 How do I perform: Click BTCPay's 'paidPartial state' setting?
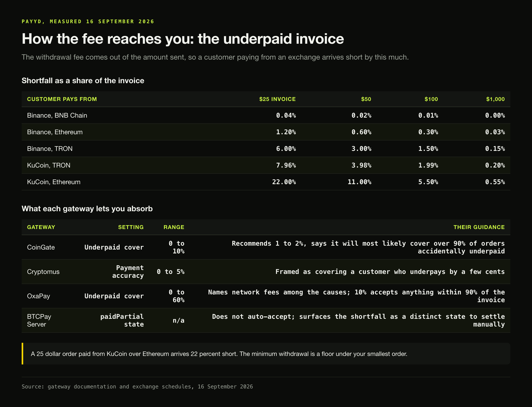[x=122, y=320]
